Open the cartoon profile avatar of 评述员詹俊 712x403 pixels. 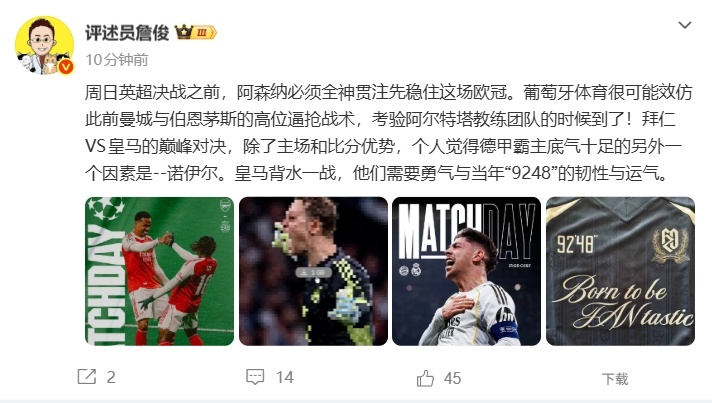44,45
